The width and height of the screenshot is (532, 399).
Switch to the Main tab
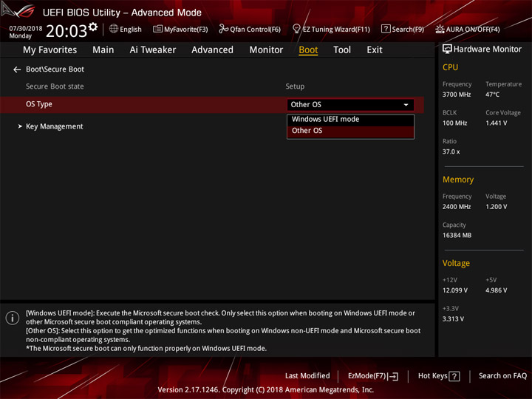click(103, 50)
